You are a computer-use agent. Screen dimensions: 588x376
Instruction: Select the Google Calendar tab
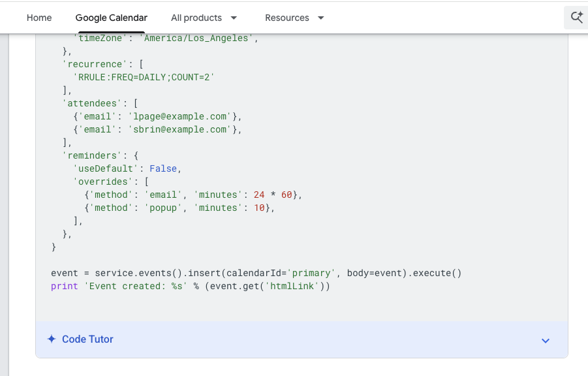tap(112, 18)
